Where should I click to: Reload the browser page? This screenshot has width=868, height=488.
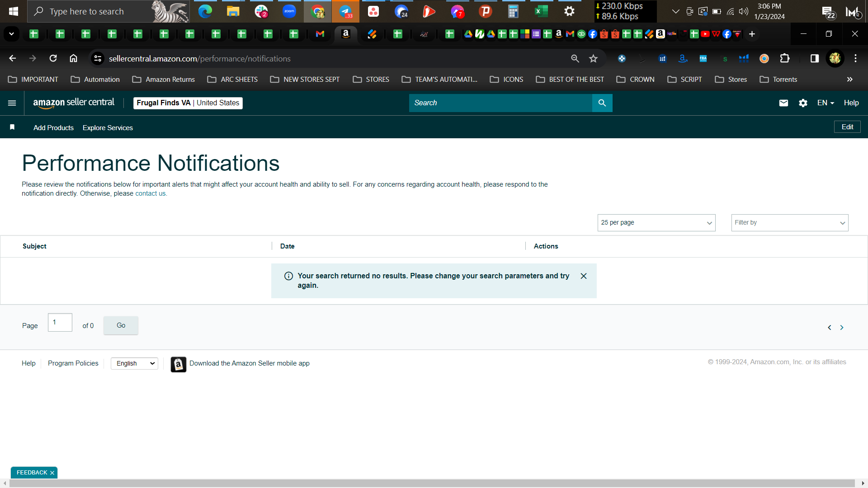tap(53, 58)
